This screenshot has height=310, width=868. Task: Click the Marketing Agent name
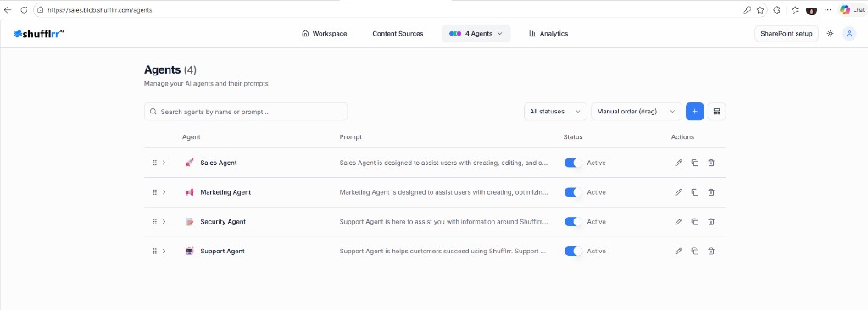[225, 192]
